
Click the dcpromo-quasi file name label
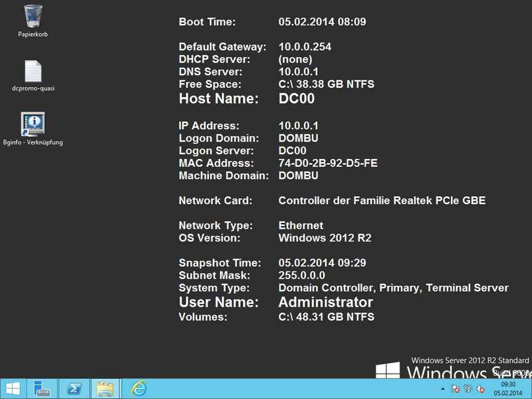point(33,88)
